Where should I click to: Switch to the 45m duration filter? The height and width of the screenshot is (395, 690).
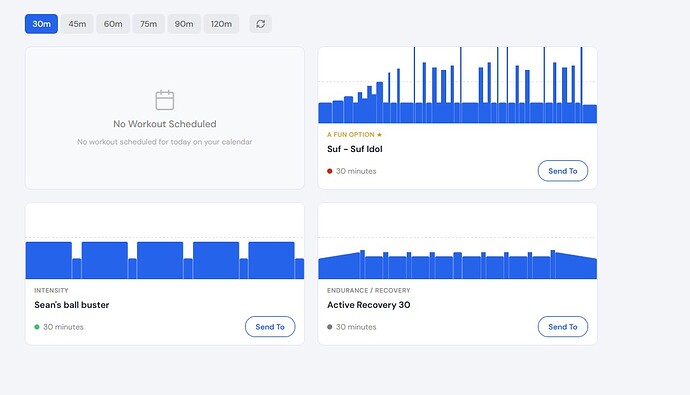tap(77, 24)
